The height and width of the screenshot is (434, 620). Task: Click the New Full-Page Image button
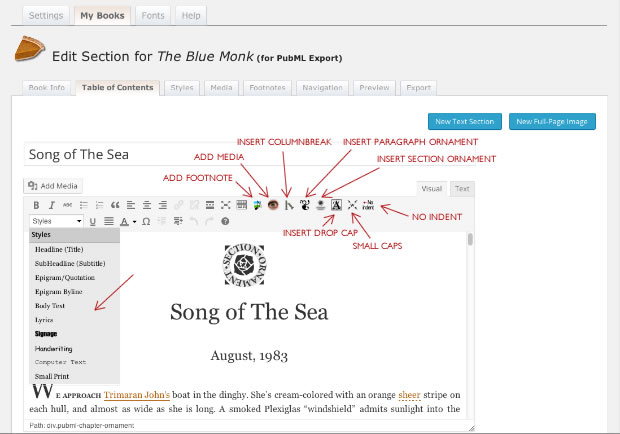552,122
